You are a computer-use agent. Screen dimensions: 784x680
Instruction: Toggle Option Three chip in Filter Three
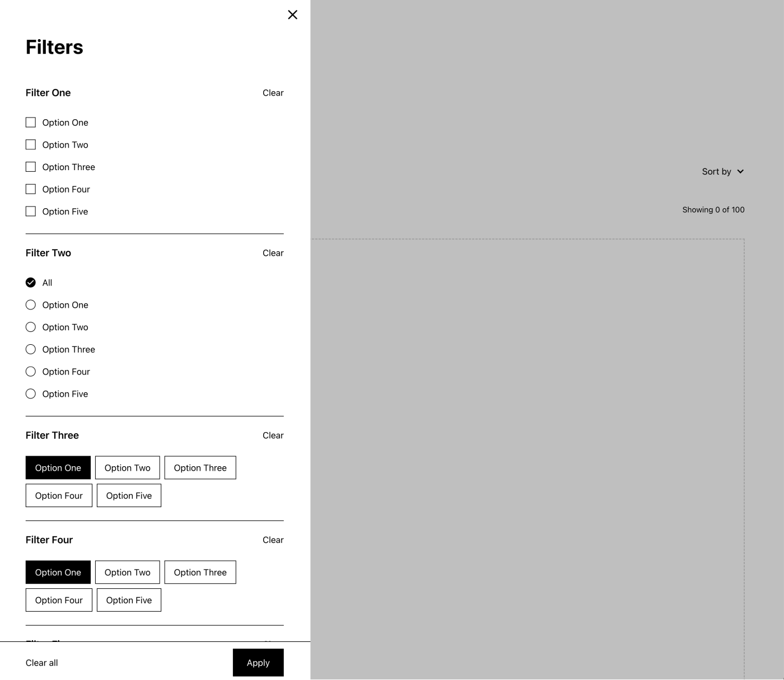200,468
